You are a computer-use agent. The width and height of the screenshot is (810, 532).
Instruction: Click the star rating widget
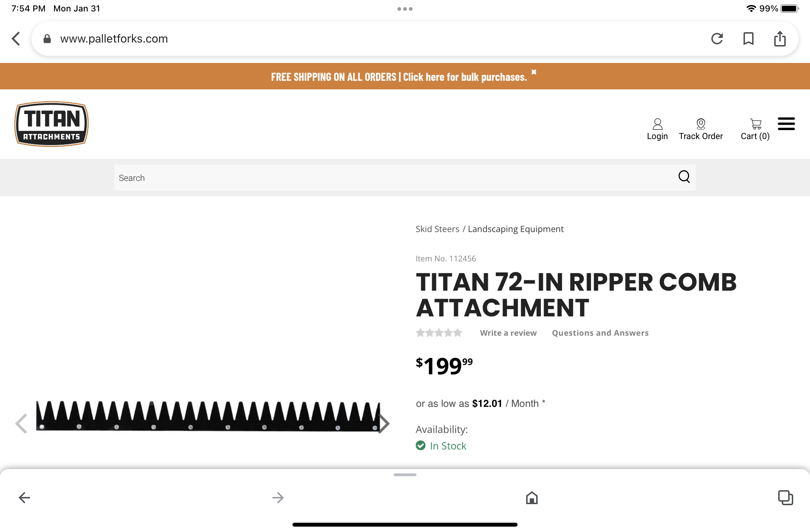point(439,333)
